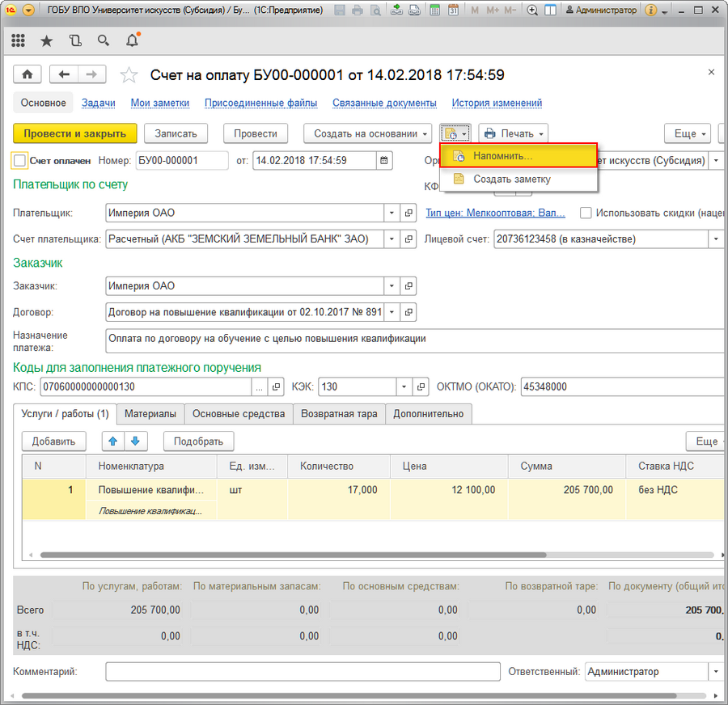Go to the home page icon
Screen dimensions: 728x705
(28, 74)
